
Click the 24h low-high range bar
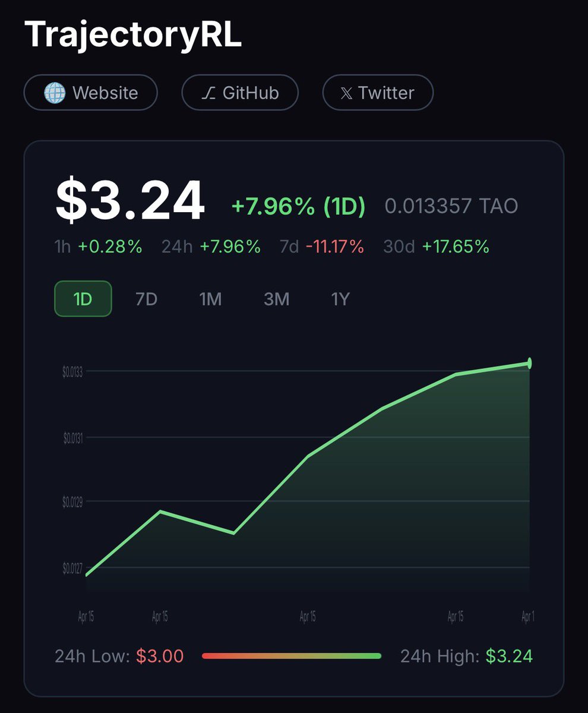291,656
